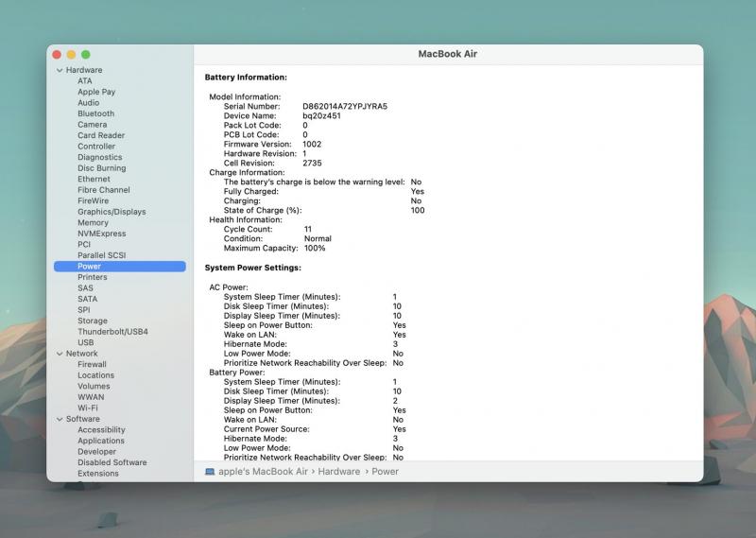Select Disc Burning in the sidebar

coord(102,168)
